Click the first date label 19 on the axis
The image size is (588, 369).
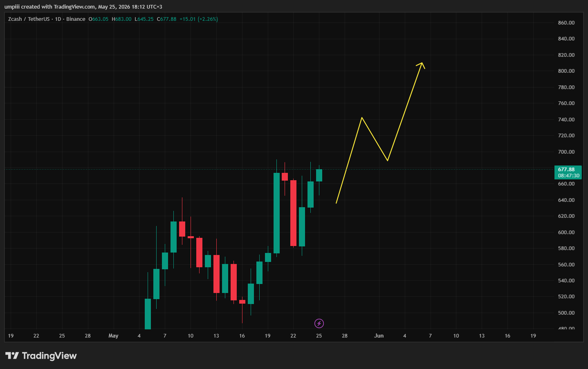pos(11,336)
